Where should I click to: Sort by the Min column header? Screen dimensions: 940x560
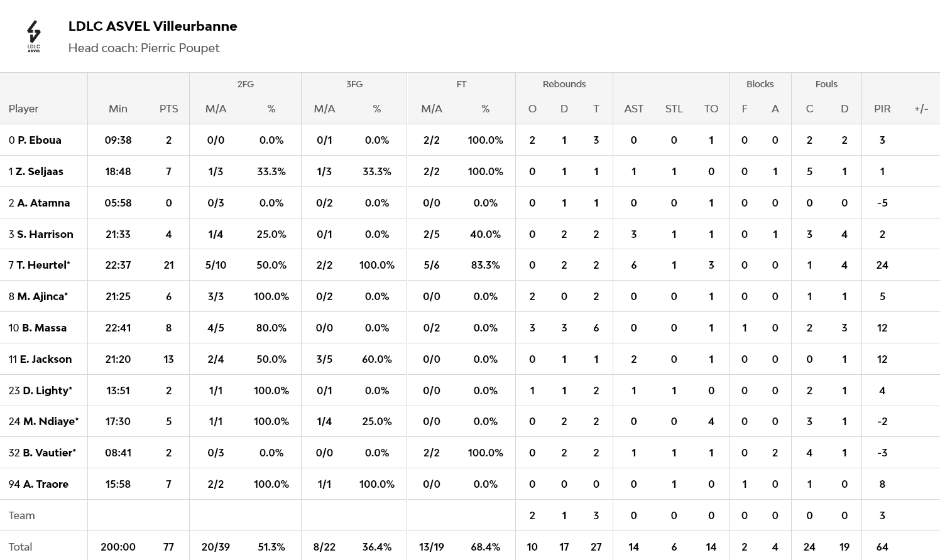118,109
